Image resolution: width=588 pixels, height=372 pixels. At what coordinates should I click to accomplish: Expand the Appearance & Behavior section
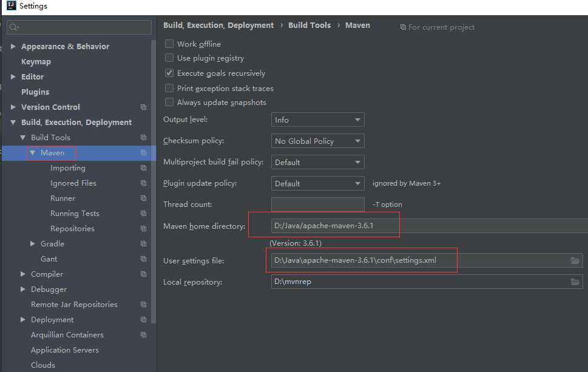point(13,47)
